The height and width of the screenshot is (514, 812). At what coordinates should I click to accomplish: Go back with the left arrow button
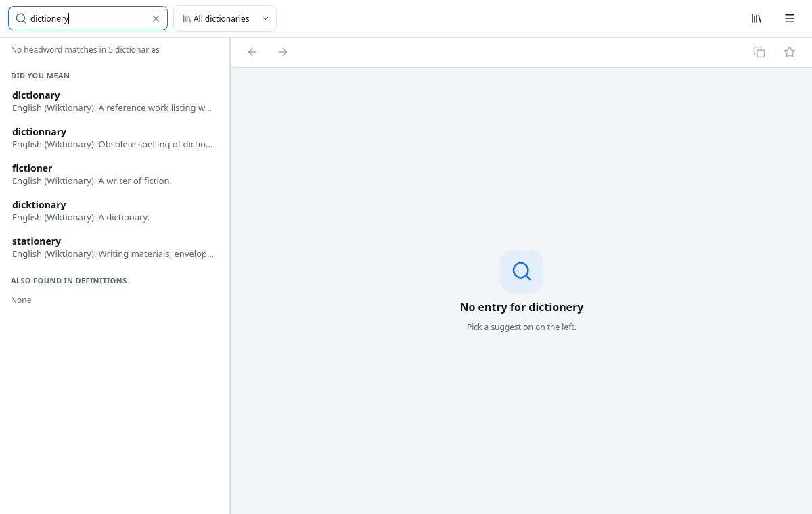point(252,52)
